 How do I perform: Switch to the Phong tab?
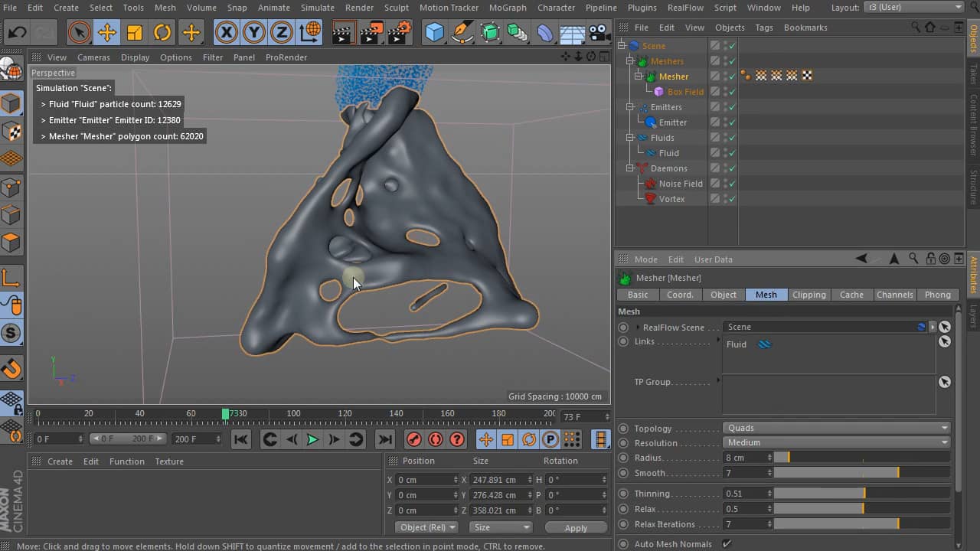(x=938, y=295)
